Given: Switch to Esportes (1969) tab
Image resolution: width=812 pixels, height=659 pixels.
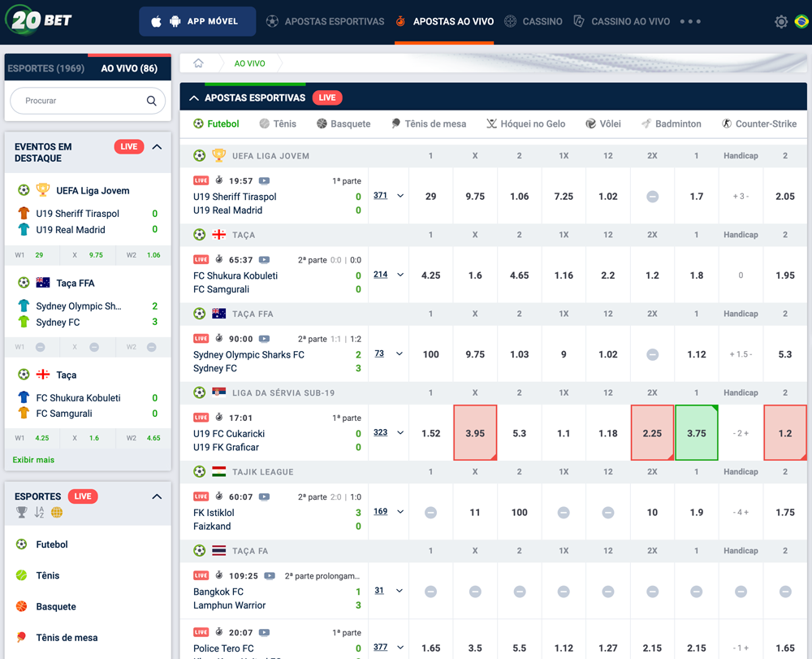Looking at the screenshot, I should tap(46, 68).
